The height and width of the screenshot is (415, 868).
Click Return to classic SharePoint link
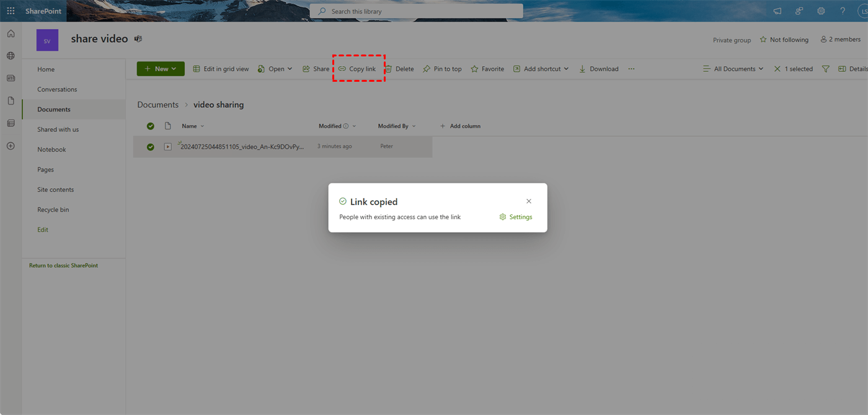coord(63,265)
